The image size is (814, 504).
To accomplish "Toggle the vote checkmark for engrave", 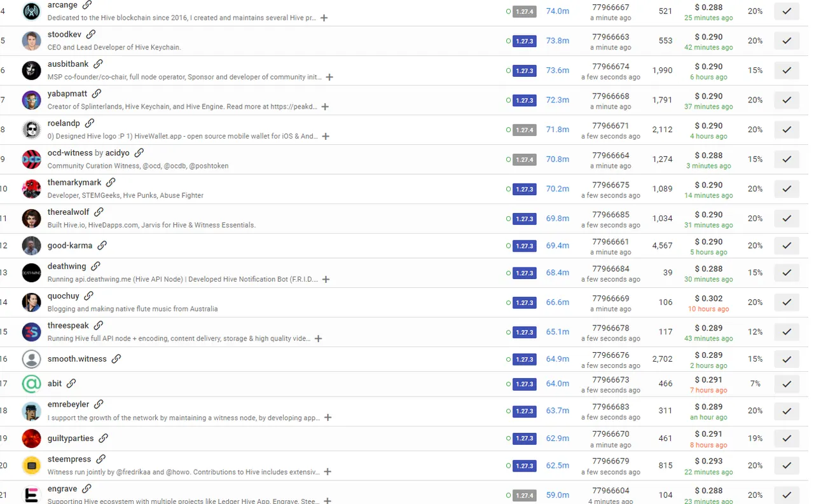I will 787,494.
